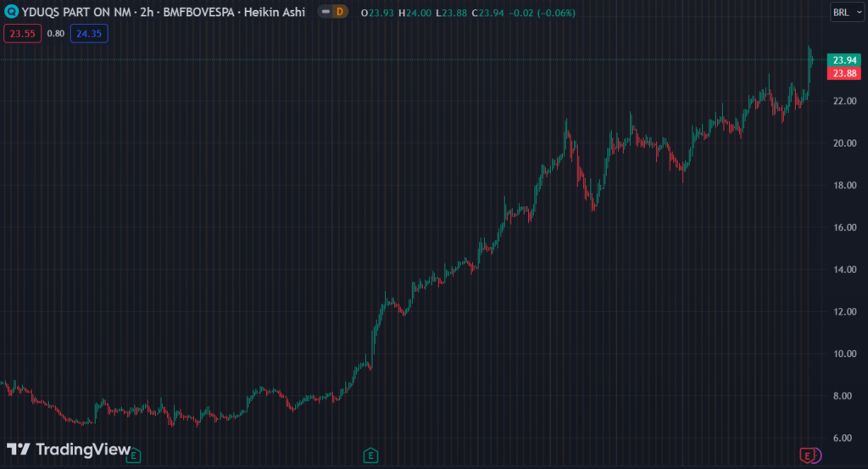Click the 22.00 price axis label
Screen dimensions: 868x469
(x=845, y=101)
